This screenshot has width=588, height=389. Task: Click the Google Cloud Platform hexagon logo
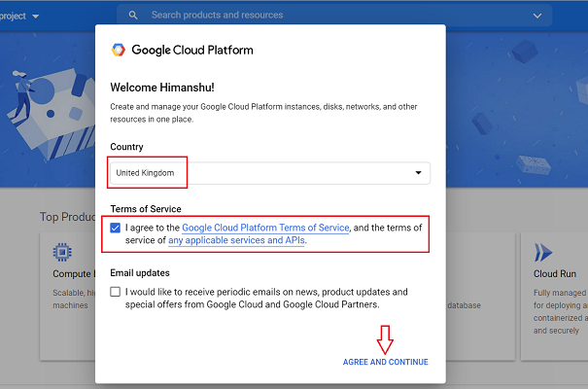(x=119, y=50)
